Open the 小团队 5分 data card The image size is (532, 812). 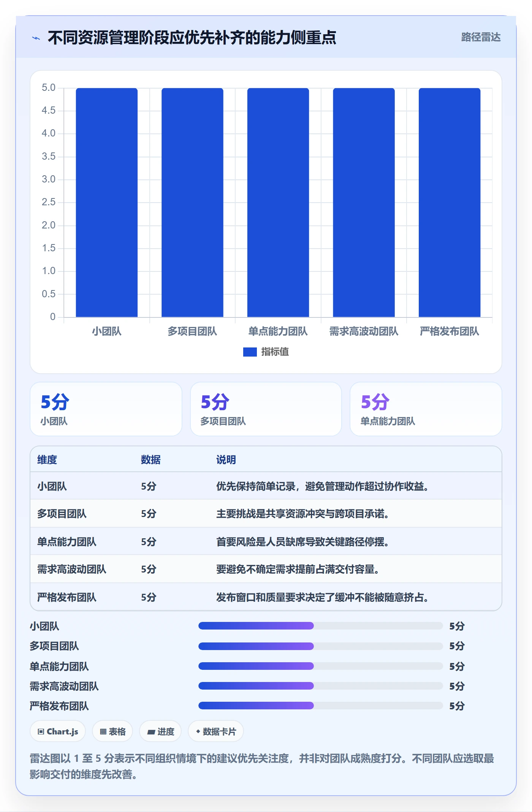pyautogui.click(x=106, y=409)
